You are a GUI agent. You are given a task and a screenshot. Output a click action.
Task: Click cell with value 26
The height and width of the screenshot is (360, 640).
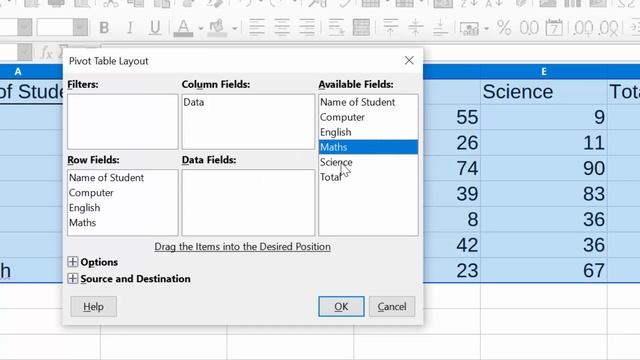452,142
